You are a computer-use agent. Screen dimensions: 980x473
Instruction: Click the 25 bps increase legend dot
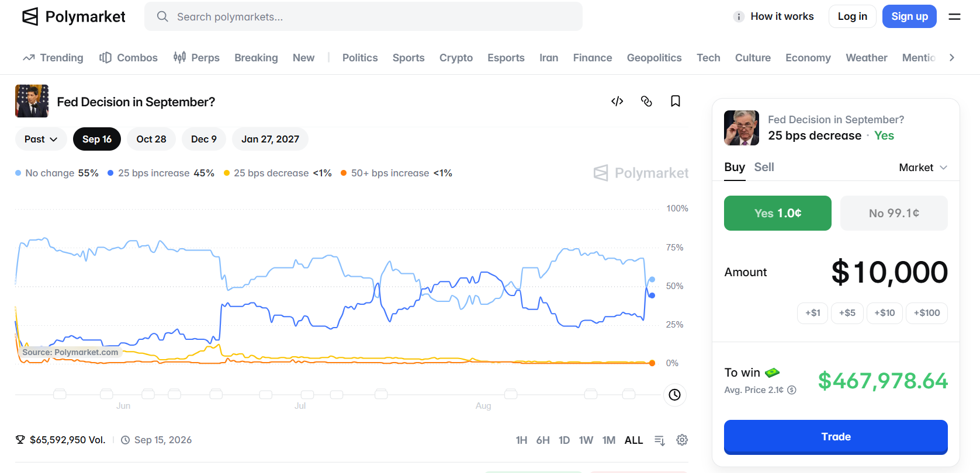click(110, 173)
